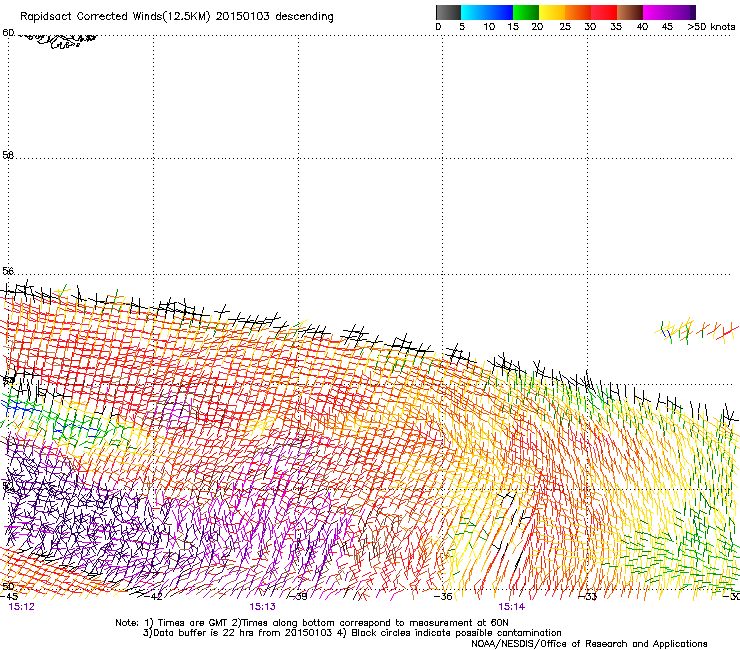Click the isolated wind barb cluster near 55N
This screenshot has height=650, width=740.
tap(696, 331)
